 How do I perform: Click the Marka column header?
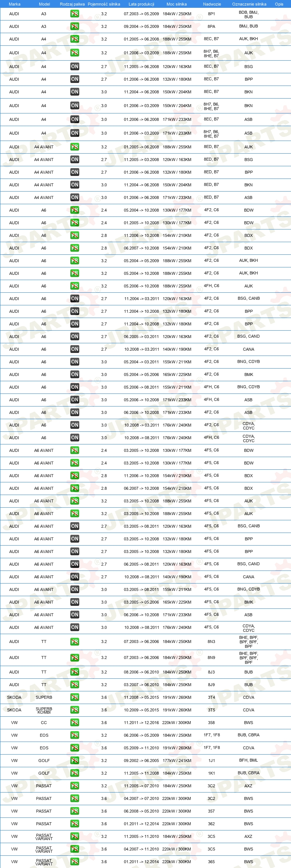[x=15, y=4]
